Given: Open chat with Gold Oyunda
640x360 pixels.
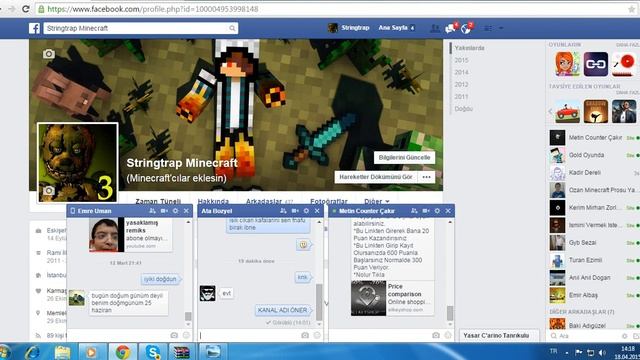Looking at the screenshot, I should [594, 155].
